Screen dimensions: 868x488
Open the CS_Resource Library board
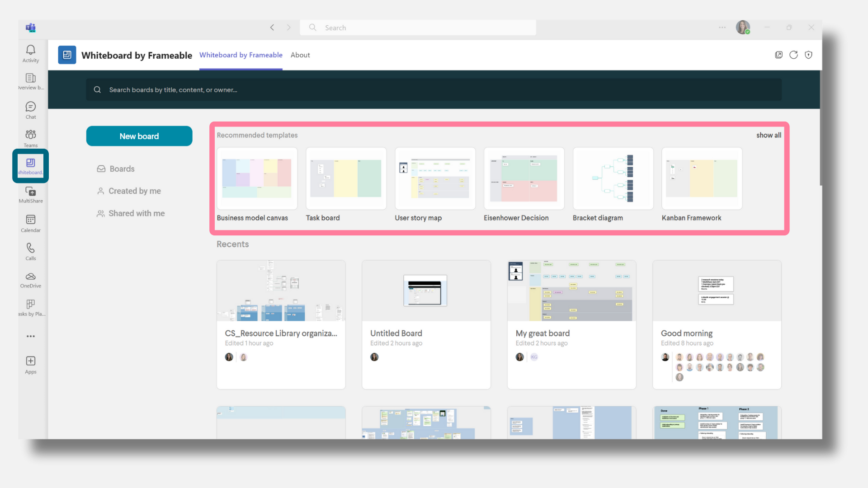coord(281,324)
